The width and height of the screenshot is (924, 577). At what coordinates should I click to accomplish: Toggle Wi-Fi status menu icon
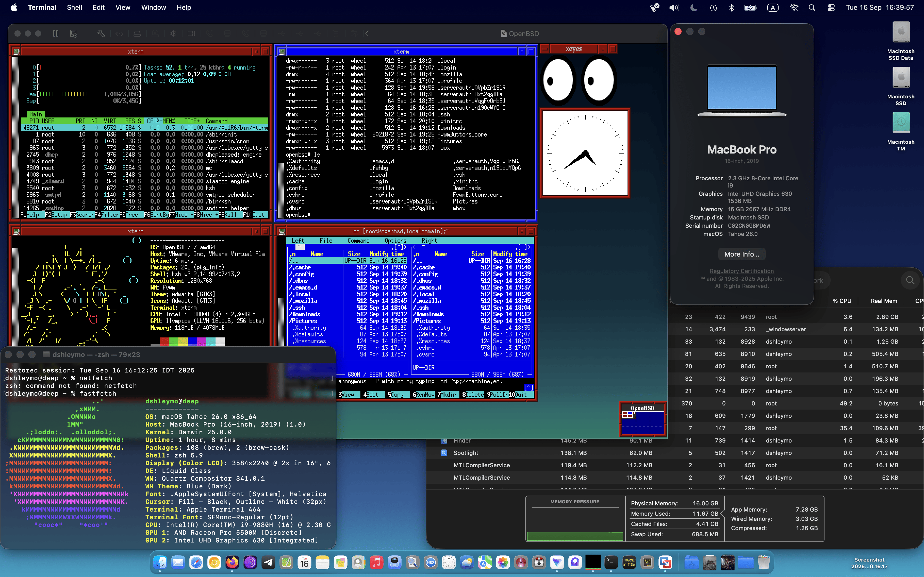[x=794, y=8]
